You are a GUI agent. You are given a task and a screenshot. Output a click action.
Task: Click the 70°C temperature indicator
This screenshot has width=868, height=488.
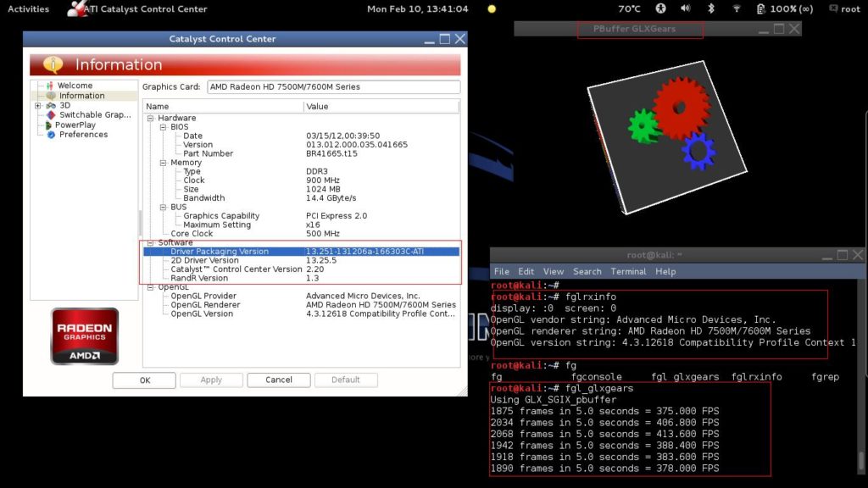[x=629, y=8]
